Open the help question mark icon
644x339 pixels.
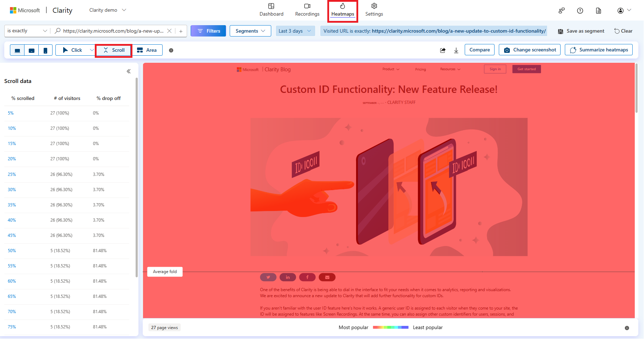tap(580, 11)
